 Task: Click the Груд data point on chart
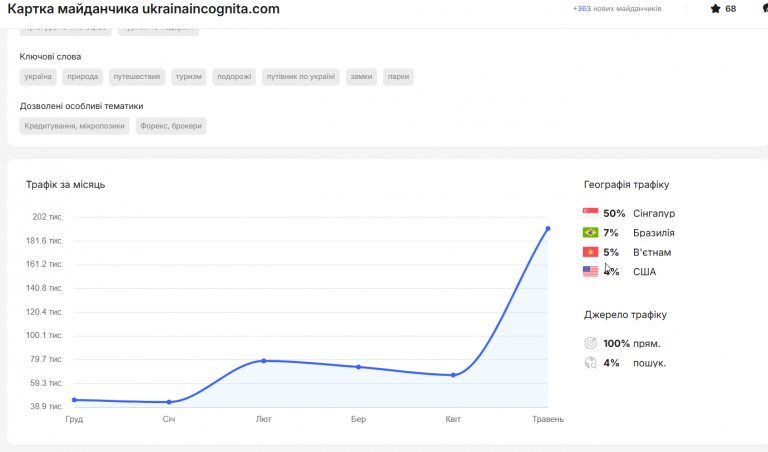[74, 400]
